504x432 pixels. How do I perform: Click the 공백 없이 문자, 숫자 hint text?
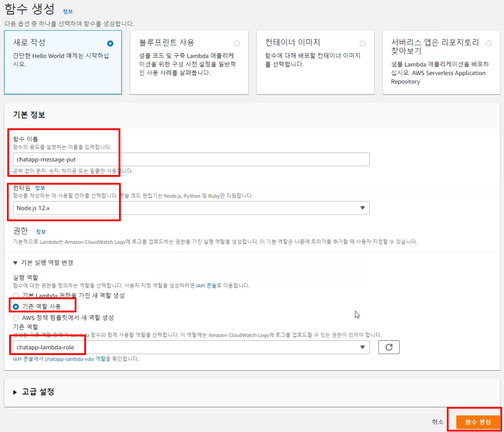[x=73, y=171]
